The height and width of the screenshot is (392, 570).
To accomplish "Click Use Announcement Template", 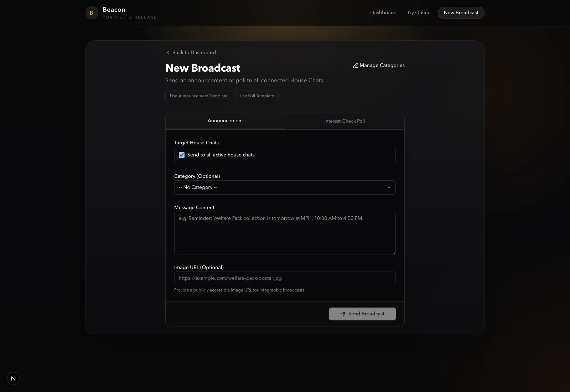I will tap(198, 96).
